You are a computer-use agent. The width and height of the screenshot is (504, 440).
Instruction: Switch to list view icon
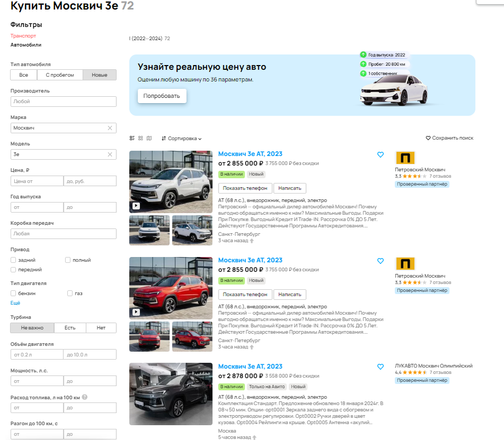132,138
